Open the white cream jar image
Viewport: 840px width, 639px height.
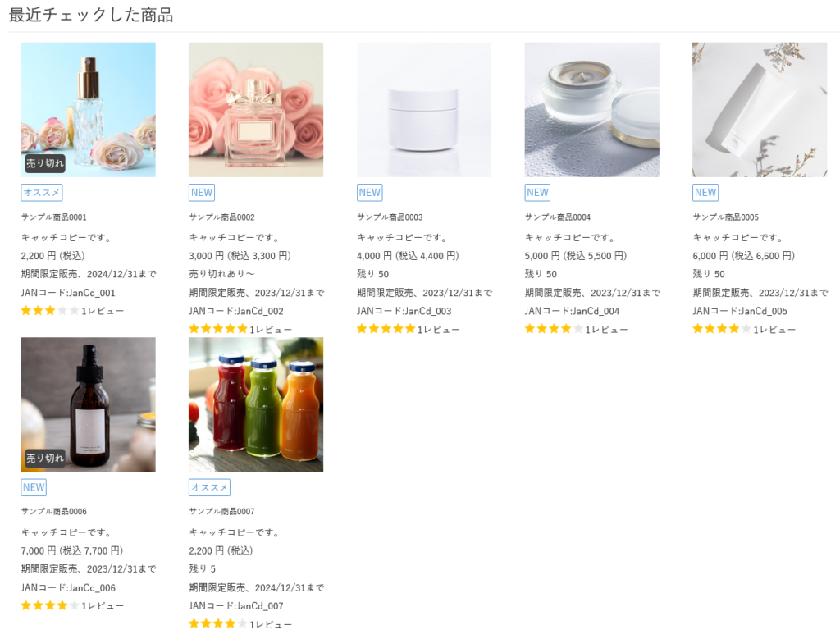point(423,109)
